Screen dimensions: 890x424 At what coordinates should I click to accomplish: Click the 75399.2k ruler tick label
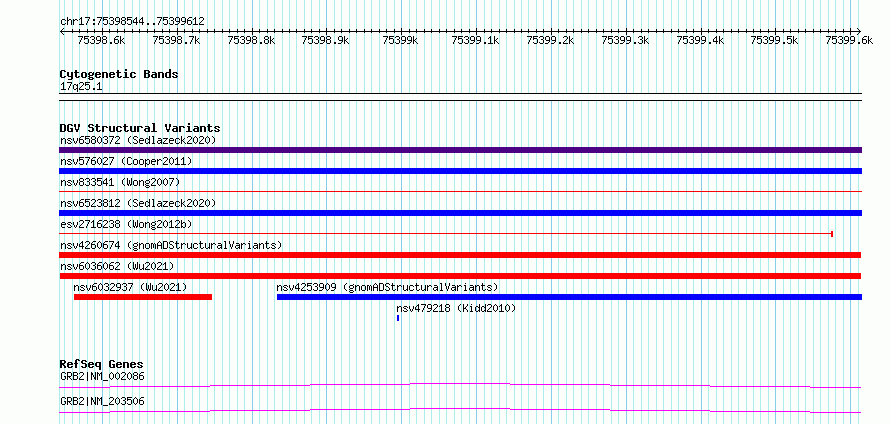coord(550,40)
